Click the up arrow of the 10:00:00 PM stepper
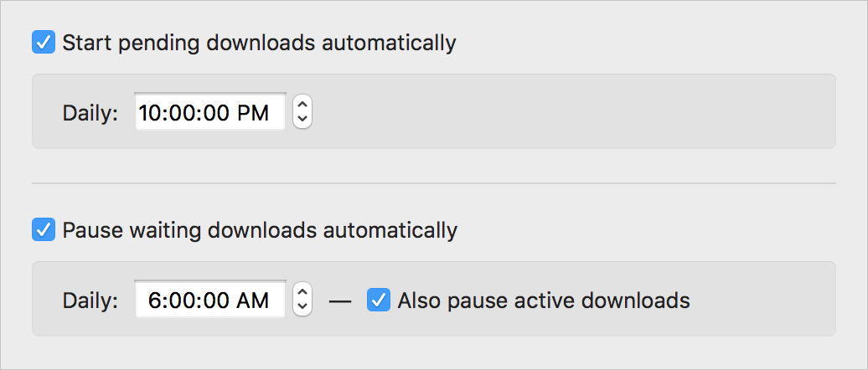Image resolution: width=868 pixels, height=370 pixels. (x=302, y=105)
